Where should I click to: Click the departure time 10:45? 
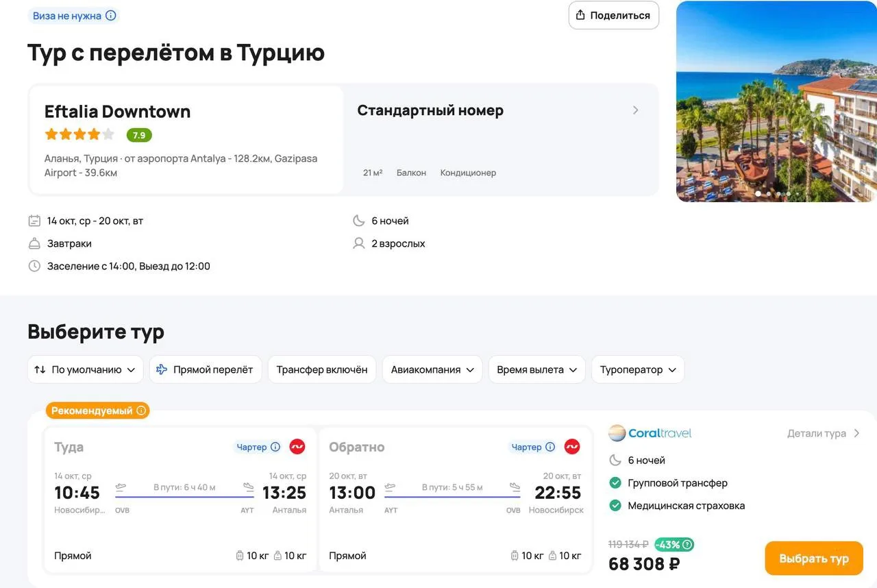77,493
